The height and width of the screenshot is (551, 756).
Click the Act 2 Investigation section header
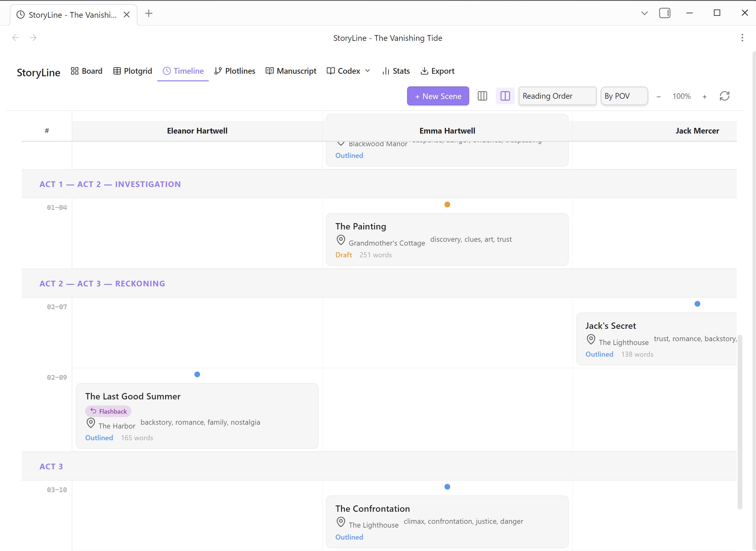click(379, 184)
